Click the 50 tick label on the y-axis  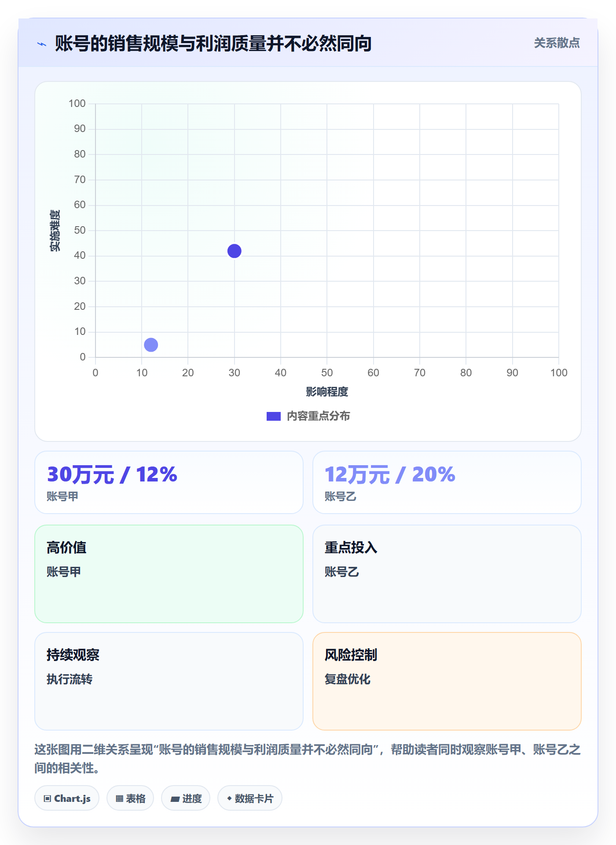coord(80,230)
